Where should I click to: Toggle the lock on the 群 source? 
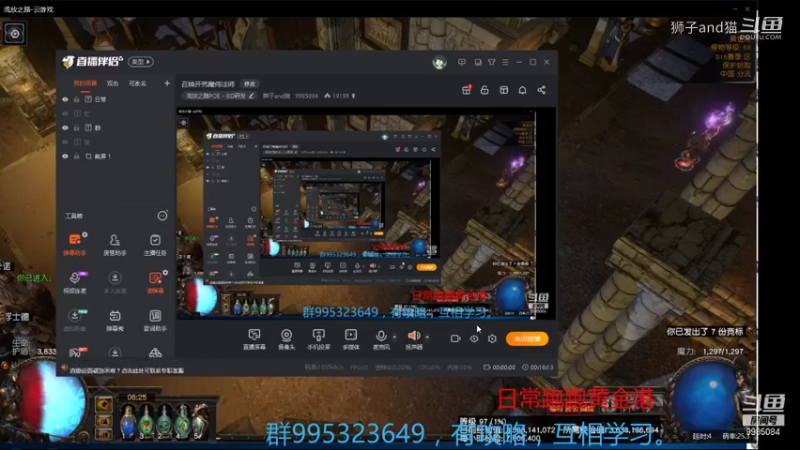coord(77,128)
